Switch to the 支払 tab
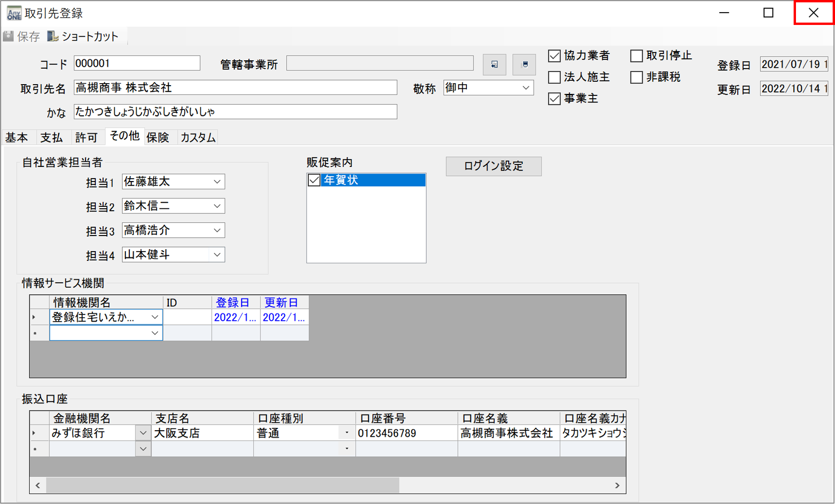 pyautogui.click(x=51, y=137)
